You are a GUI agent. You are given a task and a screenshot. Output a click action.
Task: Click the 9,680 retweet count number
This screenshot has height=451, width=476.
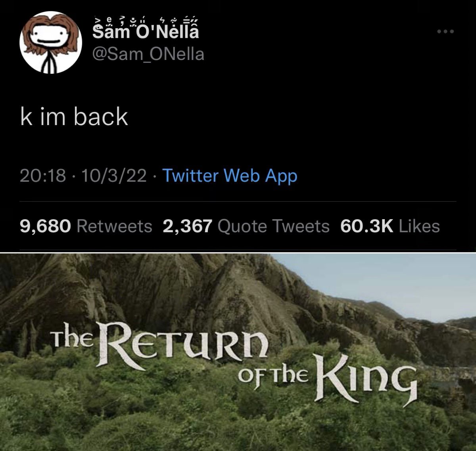coord(46,226)
